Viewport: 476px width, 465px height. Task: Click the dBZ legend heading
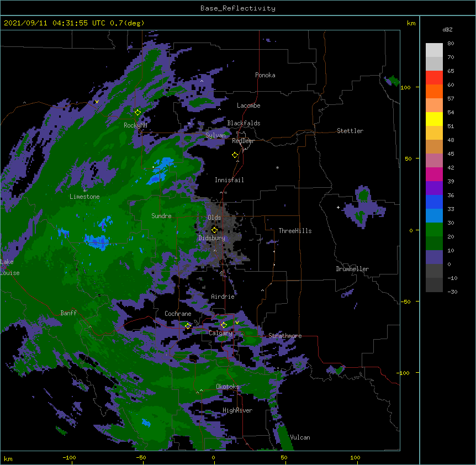pos(447,30)
